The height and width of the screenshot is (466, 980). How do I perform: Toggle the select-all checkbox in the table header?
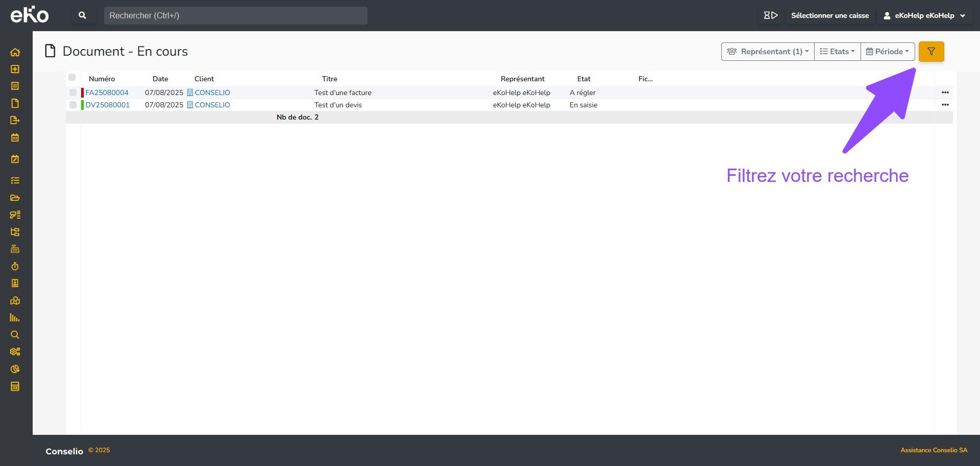(x=72, y=77)
